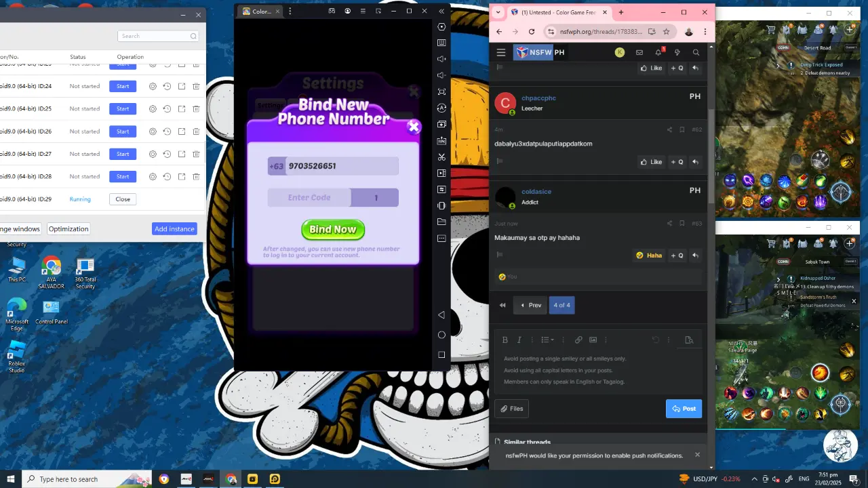Open the Optimization options
Viewport: 868px width, 488px height.
(x=68, y=229)
